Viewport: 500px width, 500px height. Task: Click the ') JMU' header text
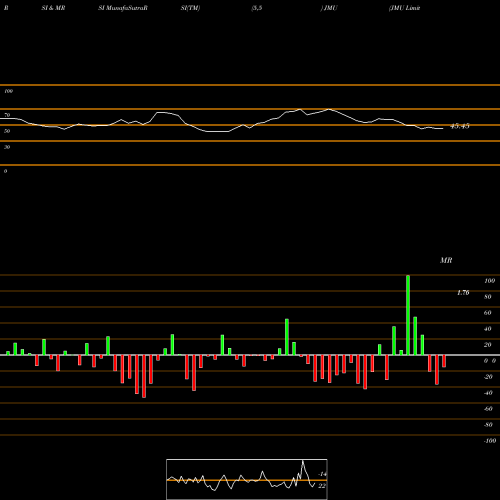point(329,8)
